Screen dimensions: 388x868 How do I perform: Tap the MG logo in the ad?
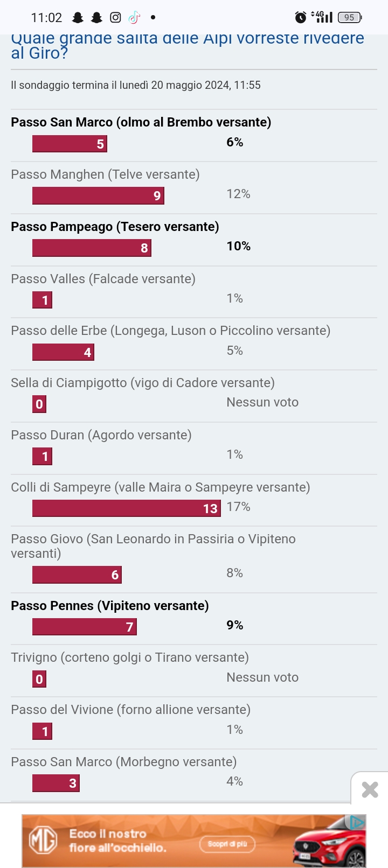pos(43,841)
